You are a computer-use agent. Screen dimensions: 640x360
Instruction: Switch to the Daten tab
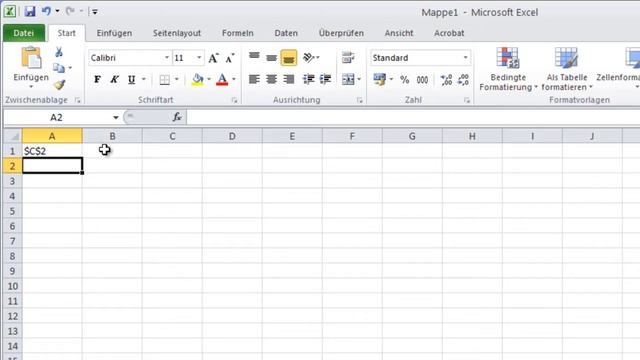coord(286,33)
